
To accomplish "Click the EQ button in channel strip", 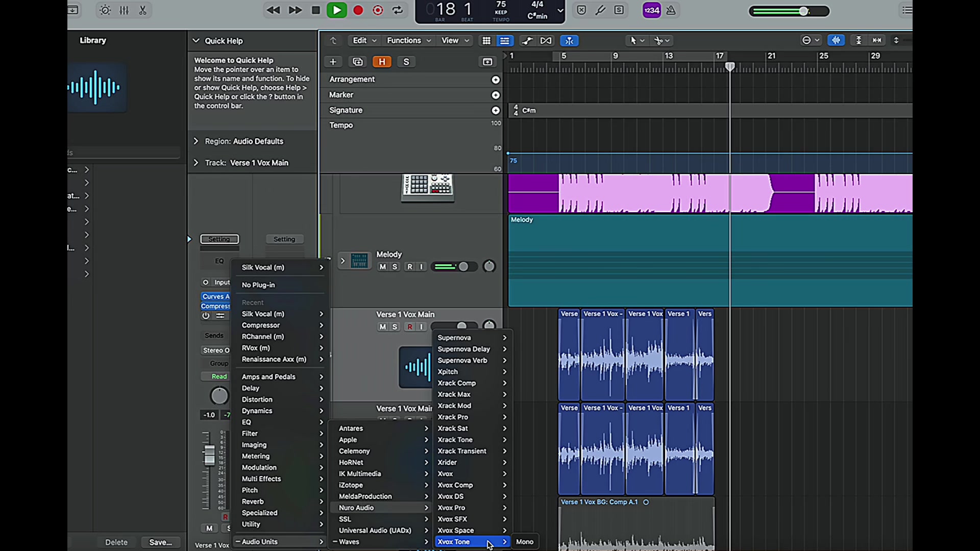I will pyautogui.click(x=219, y=261).
